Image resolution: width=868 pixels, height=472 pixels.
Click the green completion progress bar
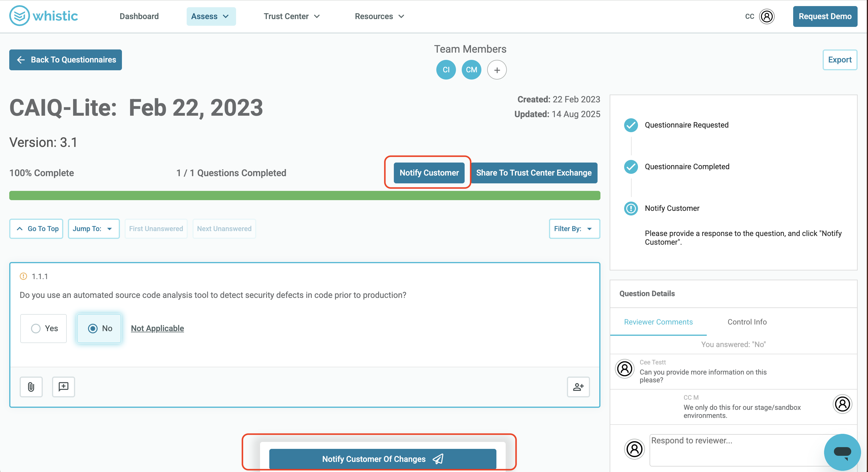(305, 196)
